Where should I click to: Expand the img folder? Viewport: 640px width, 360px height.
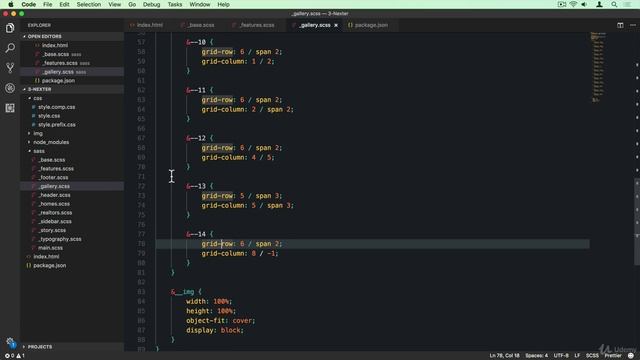[x=38, y=133]
